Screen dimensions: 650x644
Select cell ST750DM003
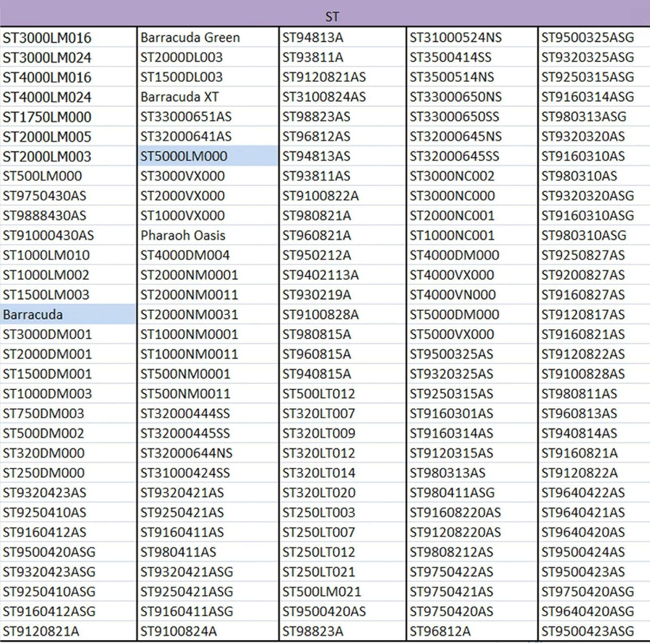pos(68,413)
